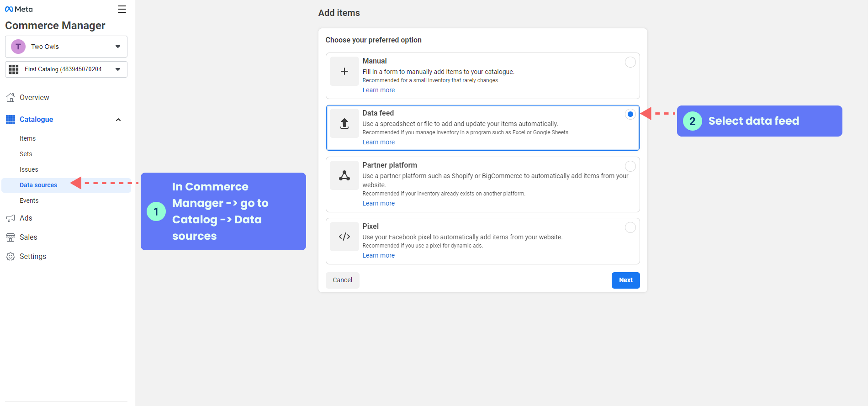Click the Data feed upload icon
The height and width of the screenshot is (406, 868).
click(x=344, y=123)
